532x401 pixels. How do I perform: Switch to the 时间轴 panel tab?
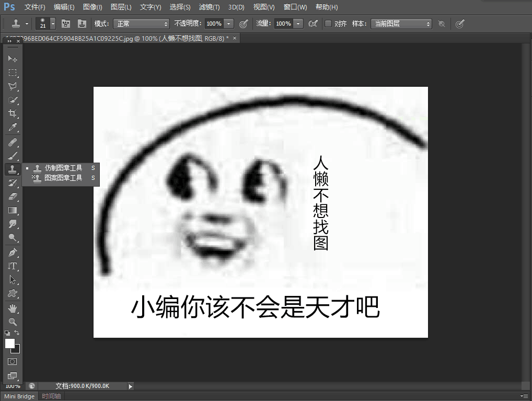pos(51,396)
